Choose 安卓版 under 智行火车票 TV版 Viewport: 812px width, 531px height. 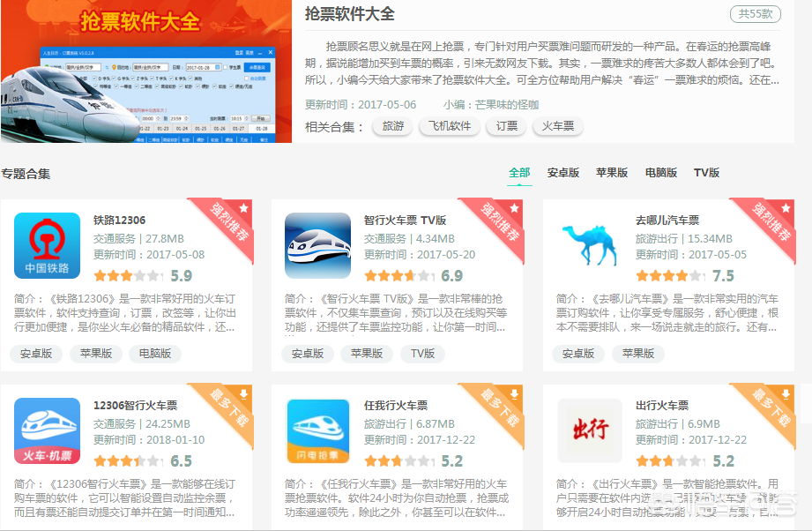point(308,354)
